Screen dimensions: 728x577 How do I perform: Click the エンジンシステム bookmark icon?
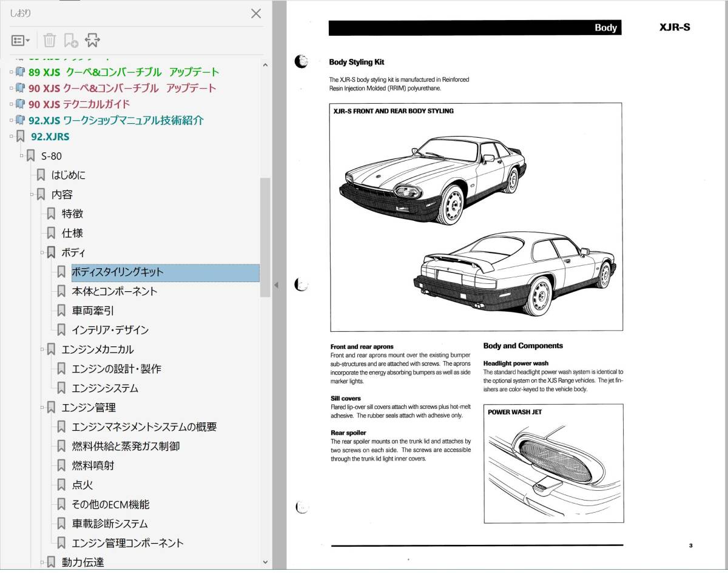(x=61, y=388)
